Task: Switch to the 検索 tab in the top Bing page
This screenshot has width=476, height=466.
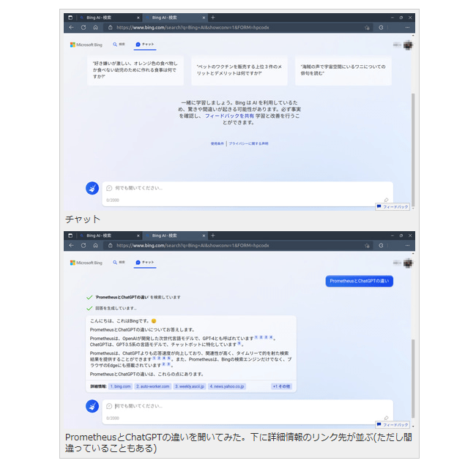Action: (119, 45)
